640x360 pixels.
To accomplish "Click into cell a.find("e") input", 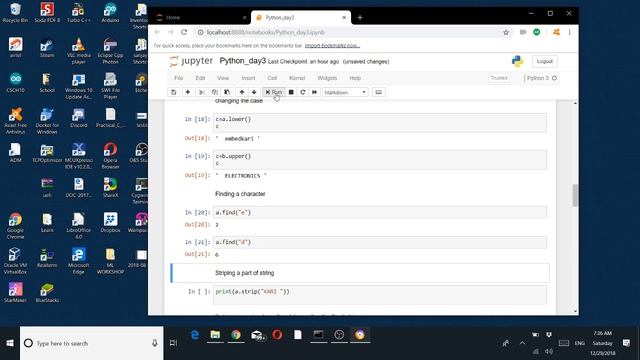I will (380, 213).
